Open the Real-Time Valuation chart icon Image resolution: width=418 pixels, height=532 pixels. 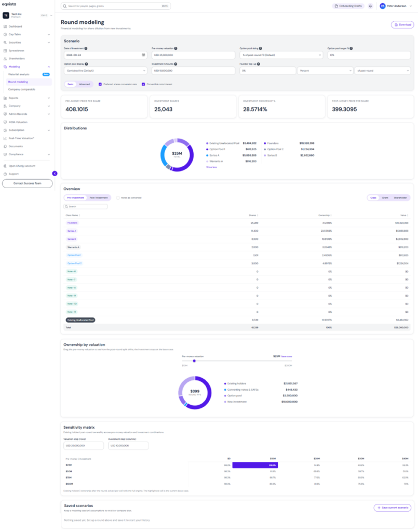pos(5,138)
